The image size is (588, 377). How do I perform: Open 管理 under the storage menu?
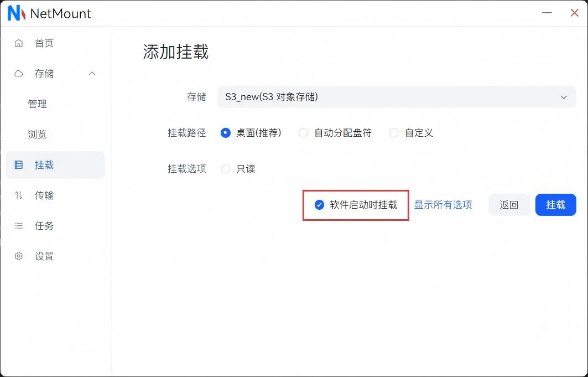tap(38, 104)
